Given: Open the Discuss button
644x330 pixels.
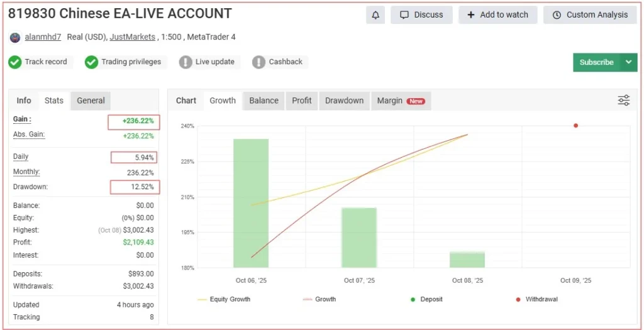Looking at the screenshot, I should point(421,15).
